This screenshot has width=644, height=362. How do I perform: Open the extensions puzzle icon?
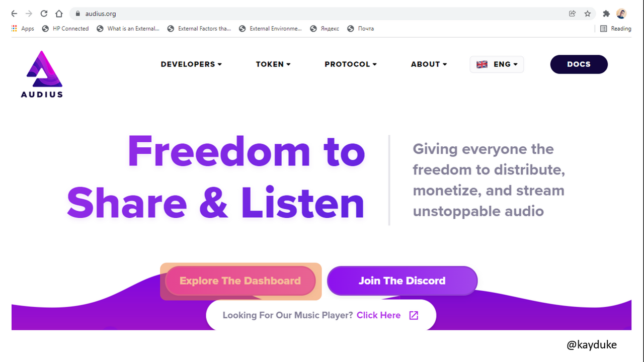pos(606,14)
